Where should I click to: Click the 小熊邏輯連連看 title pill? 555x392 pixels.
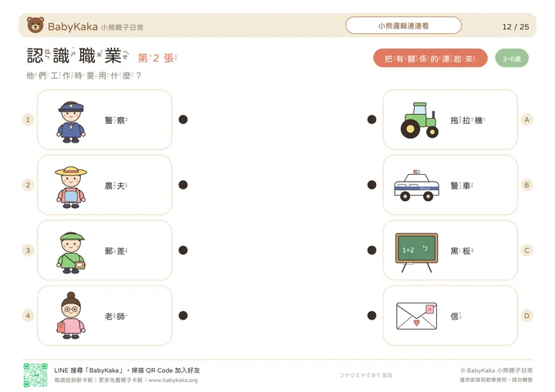click(403, 25)
